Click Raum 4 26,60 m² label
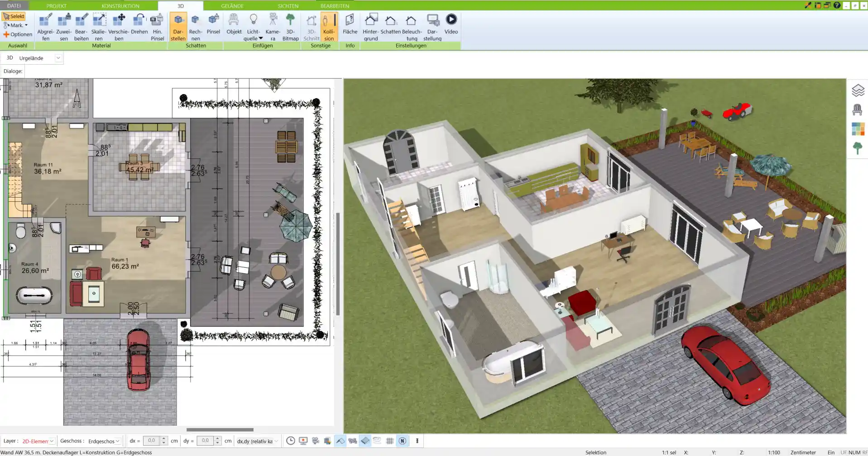 pos(35,268)
